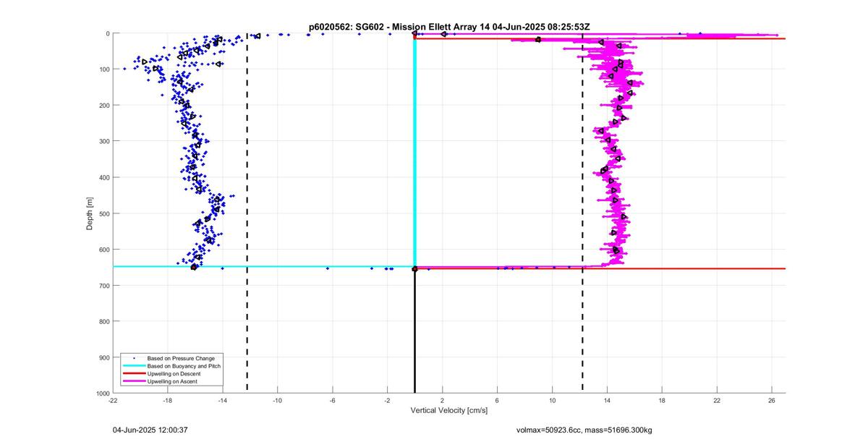Viewport: 868px width, 442px height.
Task: Click the depth tick label '400'
Action: coord(103,177)
